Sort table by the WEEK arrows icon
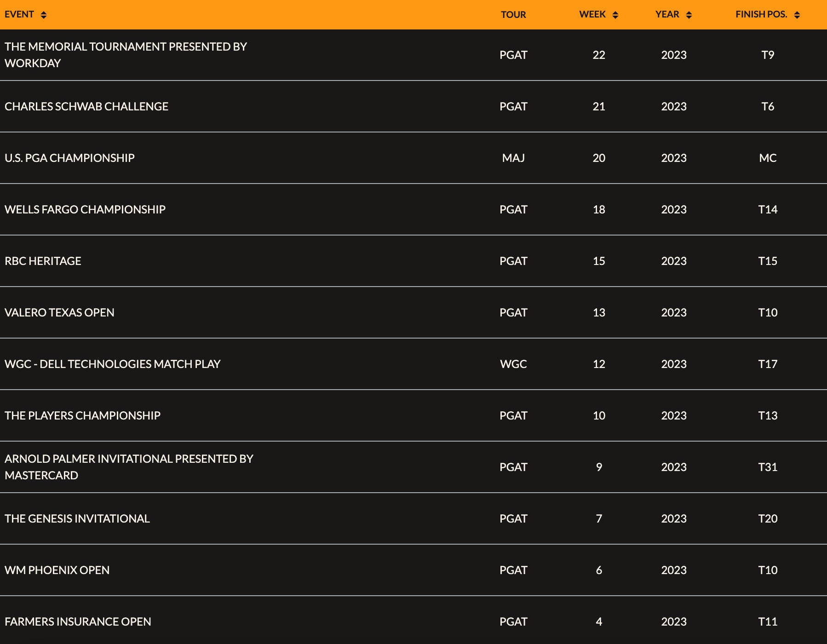 [x=615, y=15]
